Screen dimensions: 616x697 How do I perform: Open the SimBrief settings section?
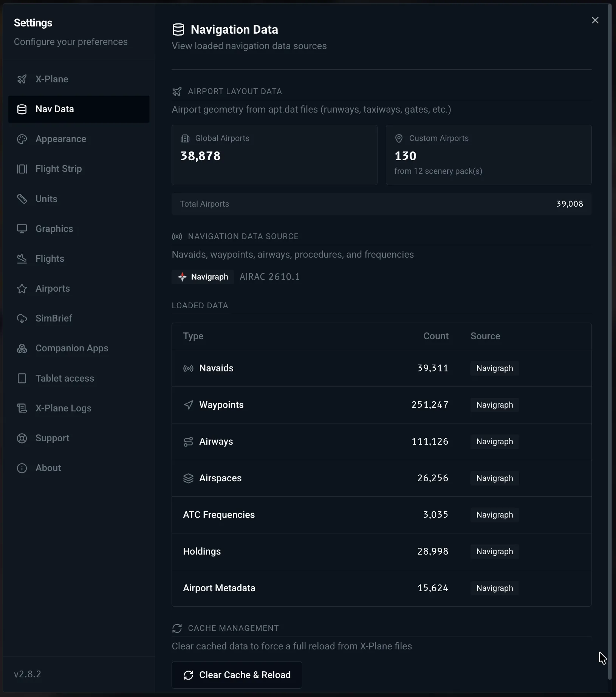tap(79, 318)
